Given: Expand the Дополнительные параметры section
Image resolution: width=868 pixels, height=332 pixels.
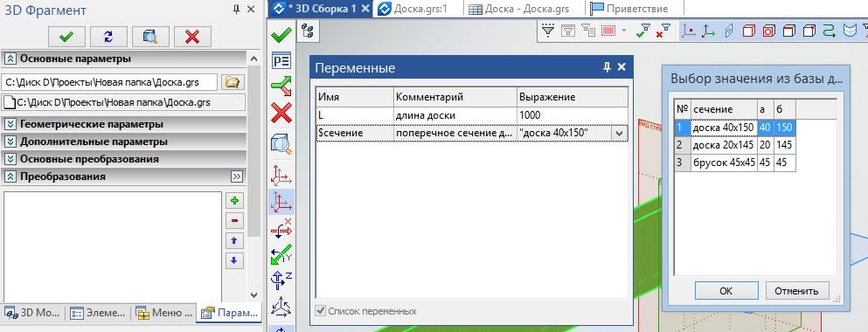Looking at the screenshot, I should [10, 142].
